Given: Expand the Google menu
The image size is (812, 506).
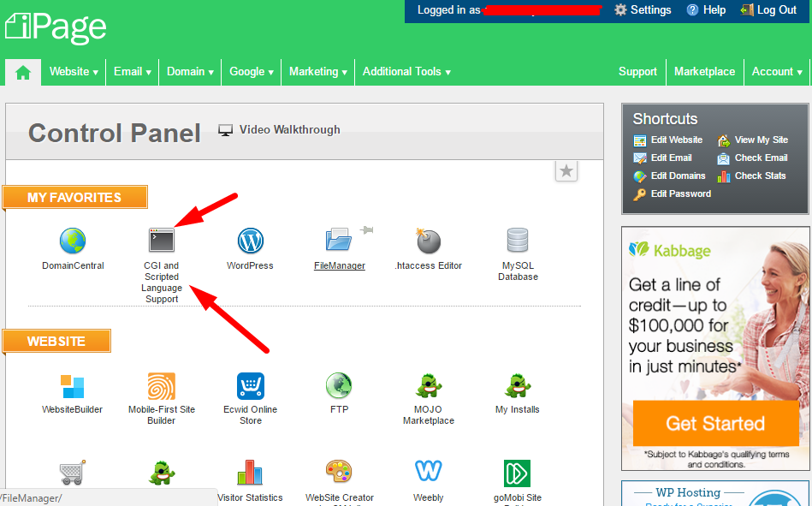Looking at the screenshot, I should (252, 72).
